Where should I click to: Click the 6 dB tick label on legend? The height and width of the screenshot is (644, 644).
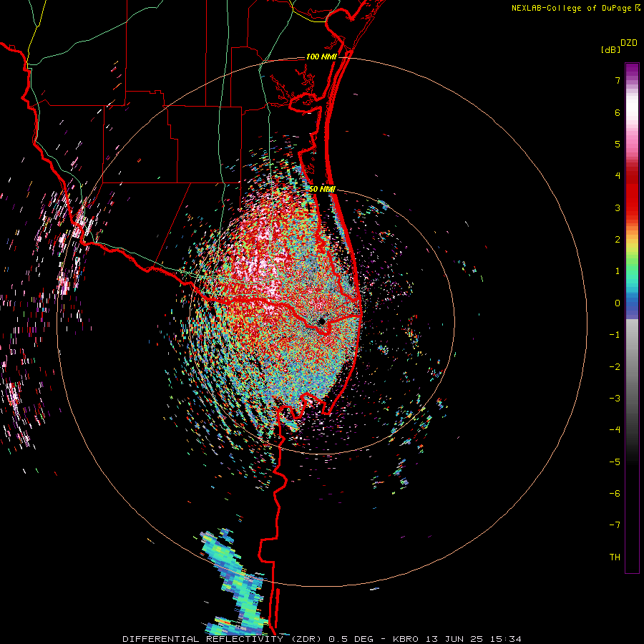click(x=618, y=112)
